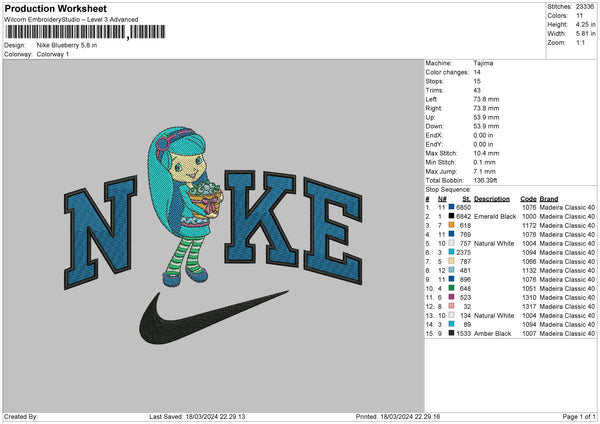Click code '1317' in the stop sequence
The image size is (600, 424).
click(x=529, y=306)
